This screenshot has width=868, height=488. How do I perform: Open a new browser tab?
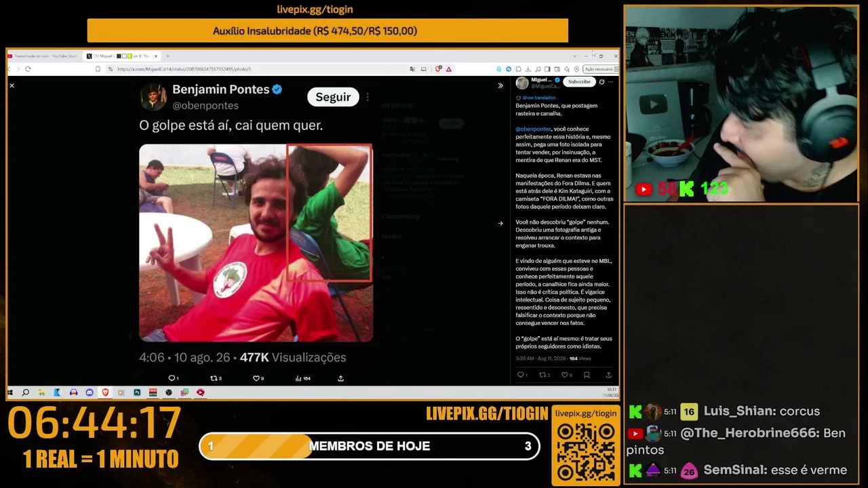pyautogui.click(x=167, y=56)
